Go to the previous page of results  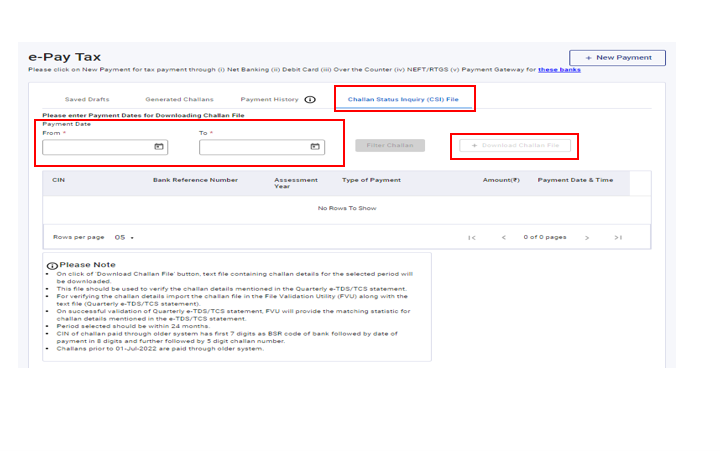click(503, 237)
